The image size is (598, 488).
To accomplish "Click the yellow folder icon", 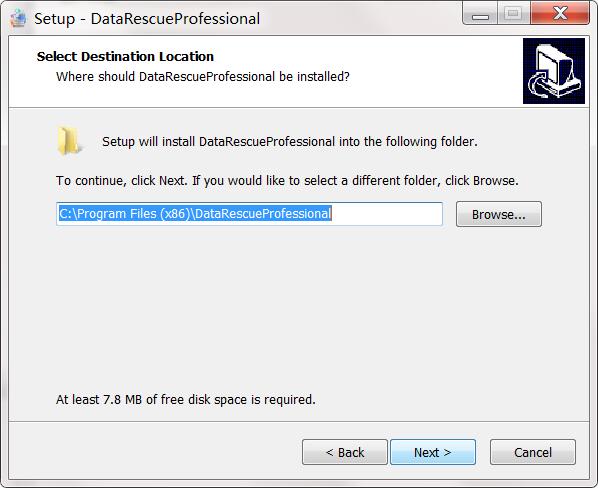I will click(69, 141).
